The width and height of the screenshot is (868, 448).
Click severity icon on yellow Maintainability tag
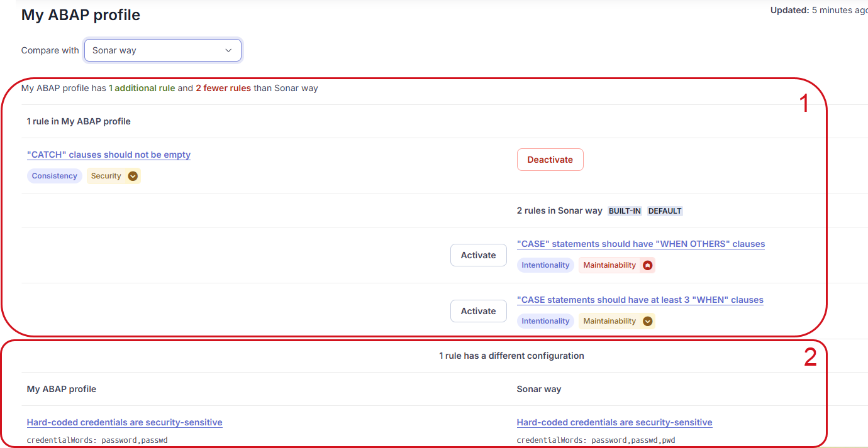[x=648, y=321]
